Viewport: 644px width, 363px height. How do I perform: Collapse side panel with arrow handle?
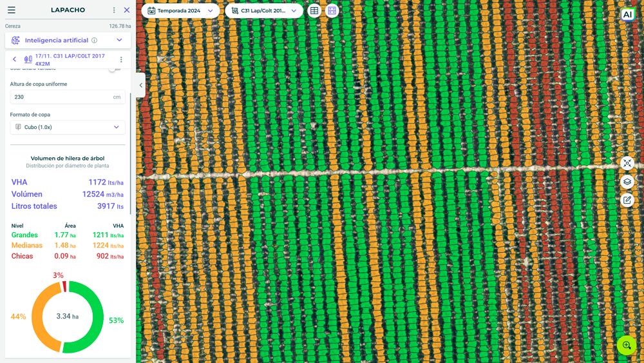coord(140,85)
